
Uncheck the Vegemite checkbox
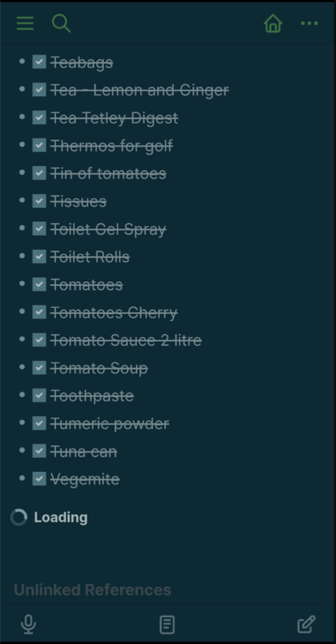[x=40, y=478]
